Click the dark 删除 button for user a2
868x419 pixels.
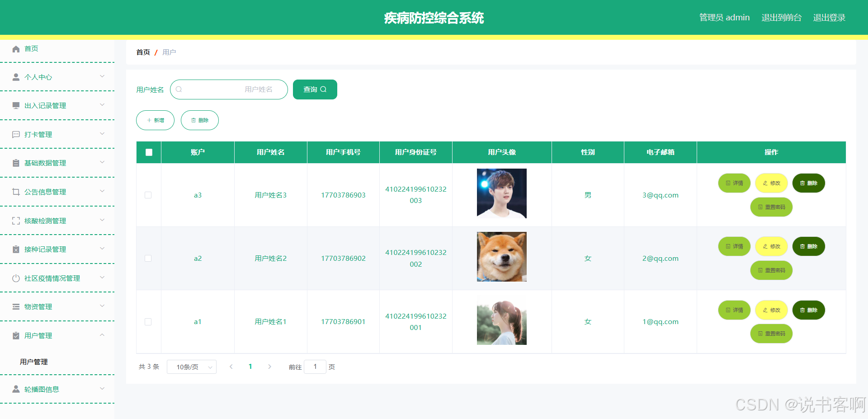click(x=808, y=246)
